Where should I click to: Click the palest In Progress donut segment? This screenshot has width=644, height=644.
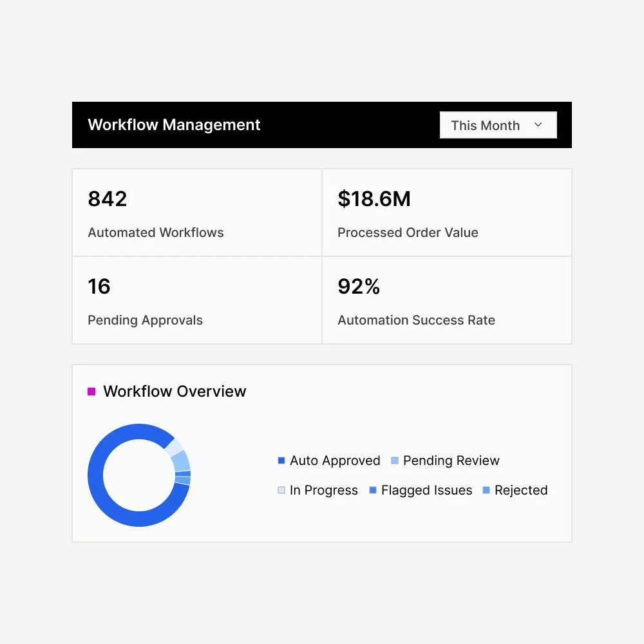coord(174,448)
